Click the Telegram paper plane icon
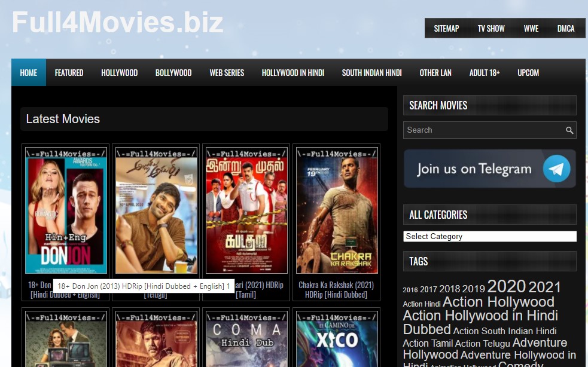Viewport: 588px width, 367px height. 556,169
